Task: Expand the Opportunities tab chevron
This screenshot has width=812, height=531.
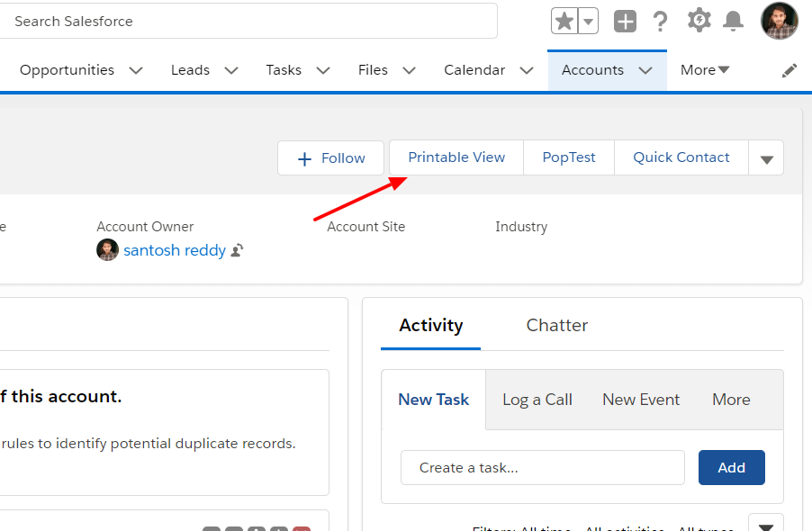Action: pos(136,70)
